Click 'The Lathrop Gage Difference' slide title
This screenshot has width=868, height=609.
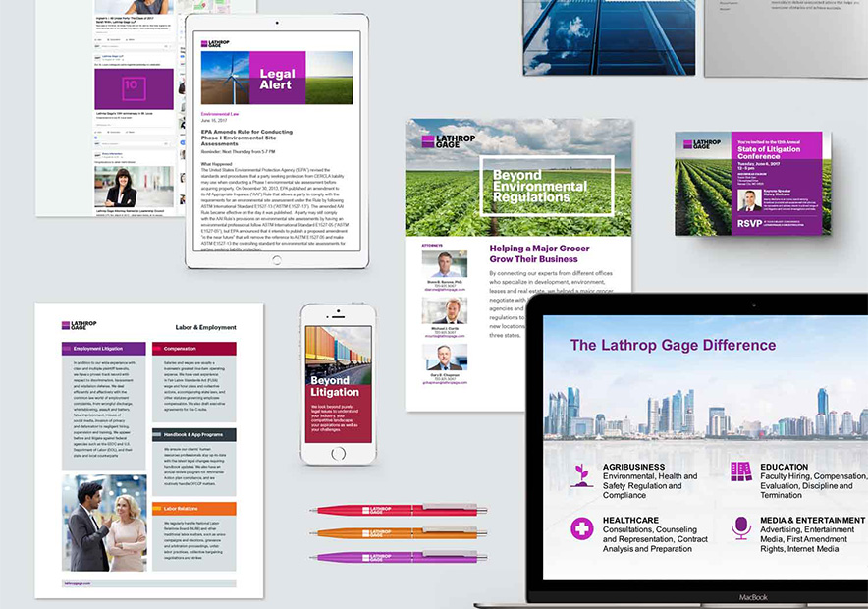coord(673,345)
